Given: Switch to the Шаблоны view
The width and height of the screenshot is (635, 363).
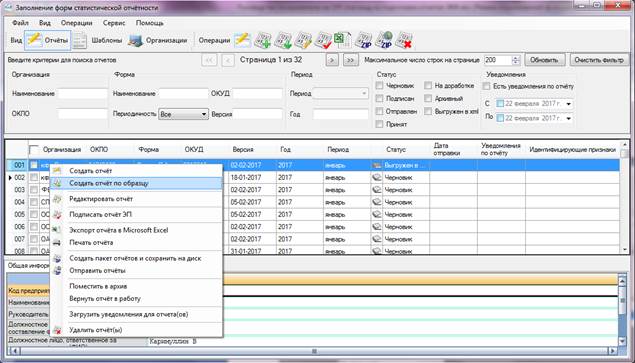Looking at the screenshot, I should 98,41.
